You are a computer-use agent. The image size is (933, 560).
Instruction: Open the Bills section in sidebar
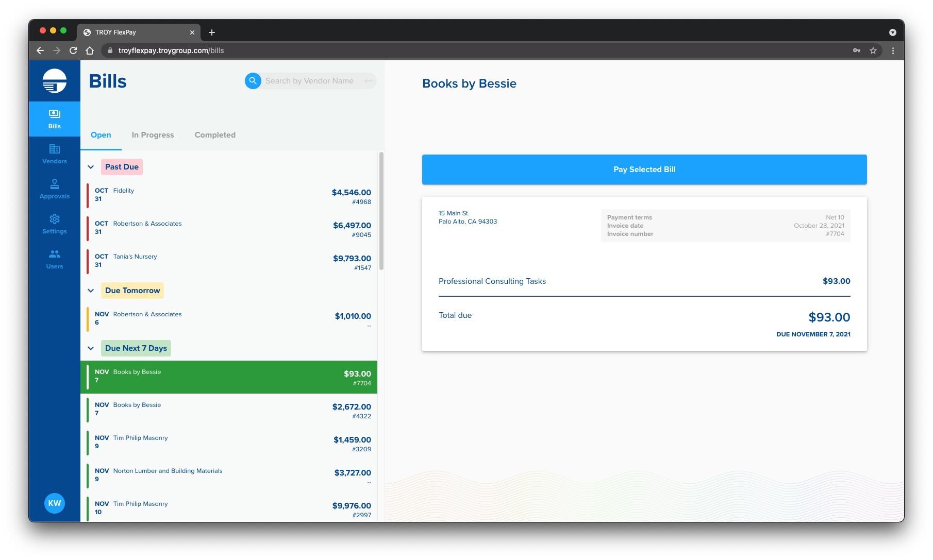(55, 119)
